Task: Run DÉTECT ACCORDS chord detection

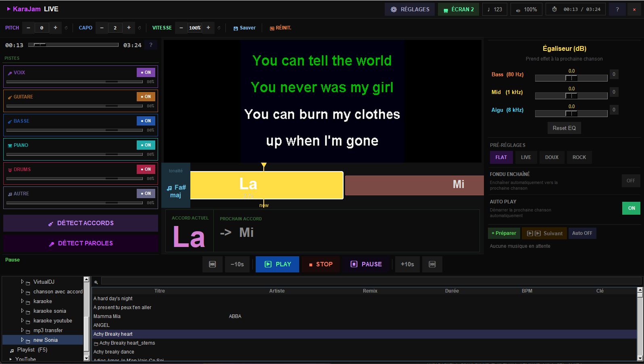Action: [x=81, y=223]
